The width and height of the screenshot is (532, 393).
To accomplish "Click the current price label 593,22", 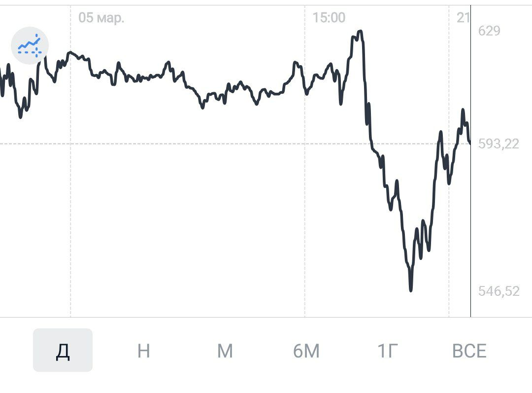I will tap(499, 143).
